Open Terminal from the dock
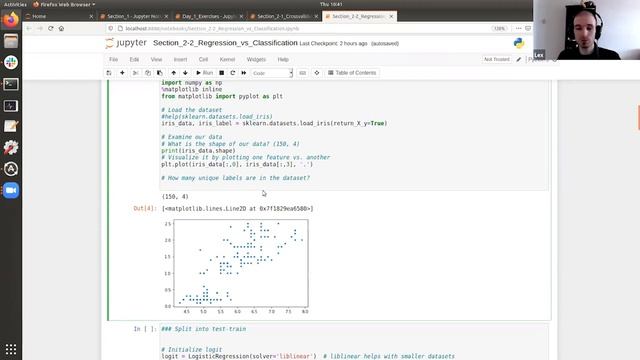Image resolution: width=640 pixels, height=360 pixels. [11, 84]
